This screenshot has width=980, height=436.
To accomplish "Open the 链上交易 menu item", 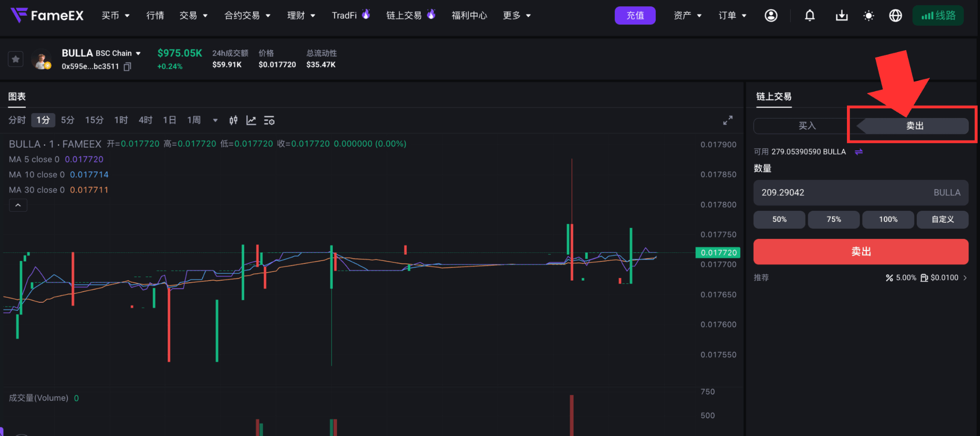I will (411, 15).
